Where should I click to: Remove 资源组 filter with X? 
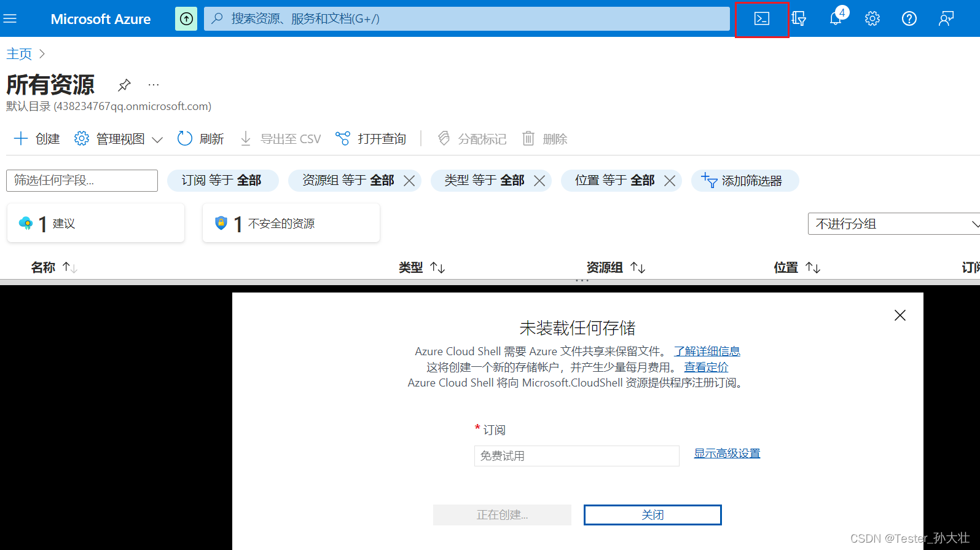click(x=409, y=181)
